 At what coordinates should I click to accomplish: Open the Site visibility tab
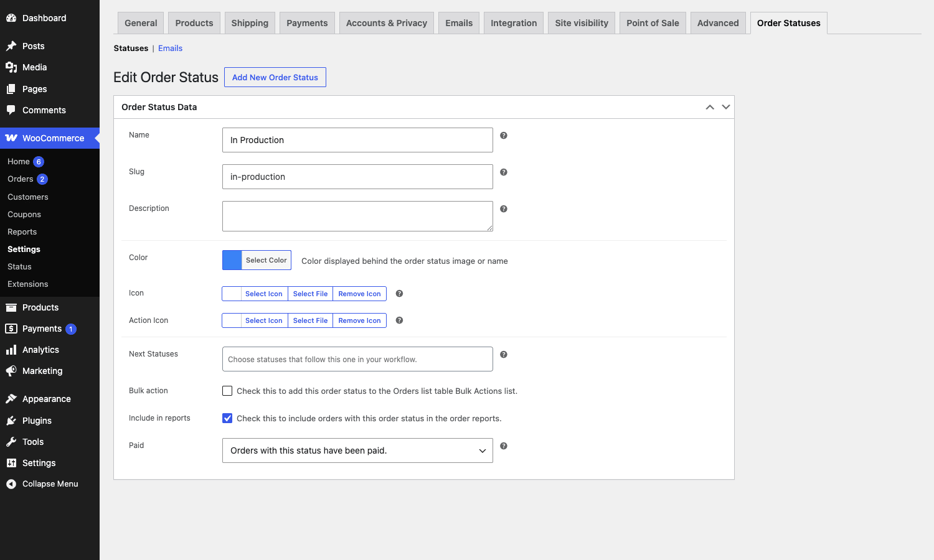[x=582, y=23]
